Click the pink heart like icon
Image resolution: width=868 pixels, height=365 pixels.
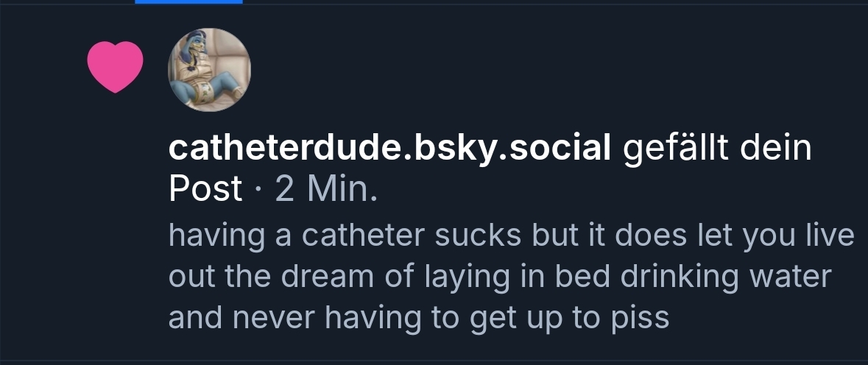(x=115, y=66)
